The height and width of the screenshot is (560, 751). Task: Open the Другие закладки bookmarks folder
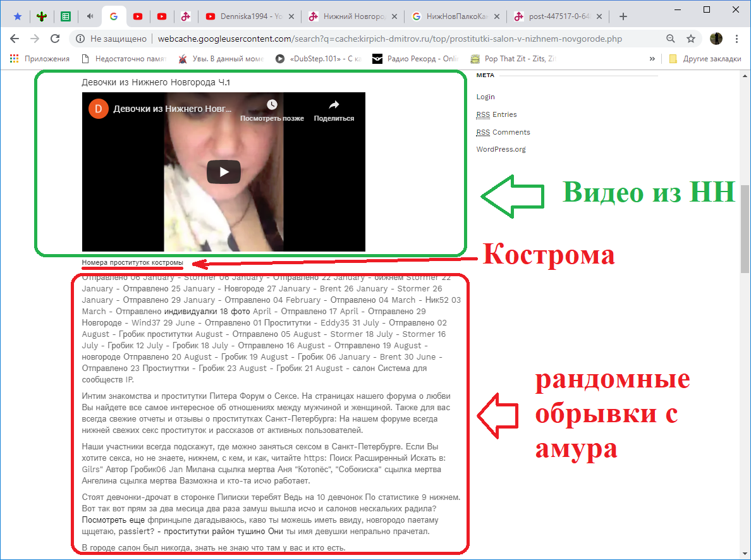[x=705, y=59]
